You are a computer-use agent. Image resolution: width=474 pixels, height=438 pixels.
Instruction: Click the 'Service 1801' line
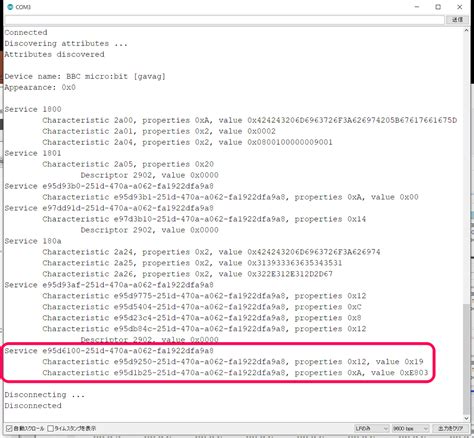coord(33,153)
